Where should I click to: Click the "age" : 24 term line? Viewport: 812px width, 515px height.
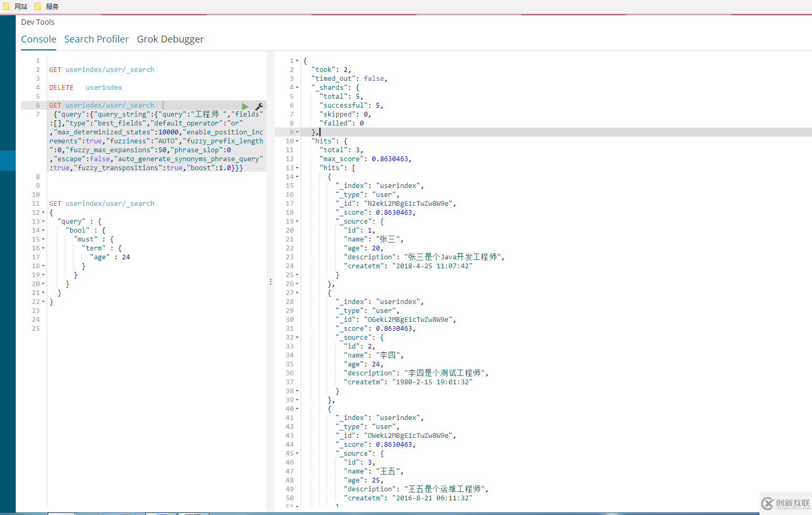(x=110, y=257)
